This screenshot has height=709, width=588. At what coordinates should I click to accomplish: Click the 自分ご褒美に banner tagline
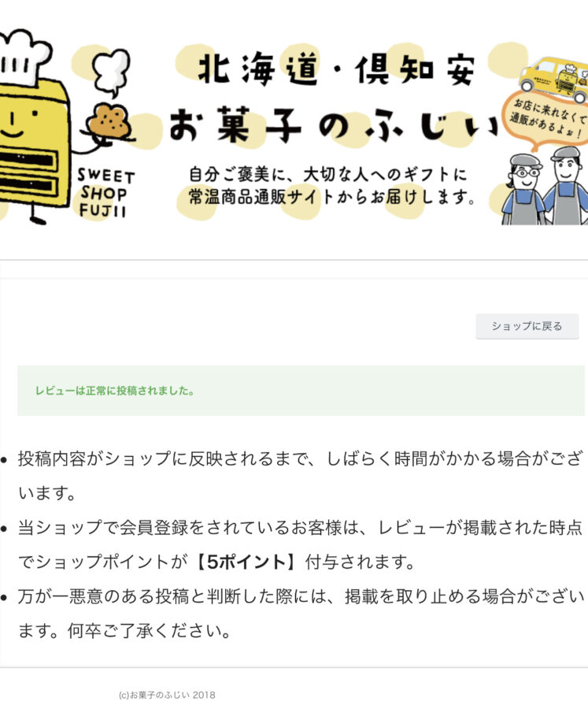(x=327, y=174)
